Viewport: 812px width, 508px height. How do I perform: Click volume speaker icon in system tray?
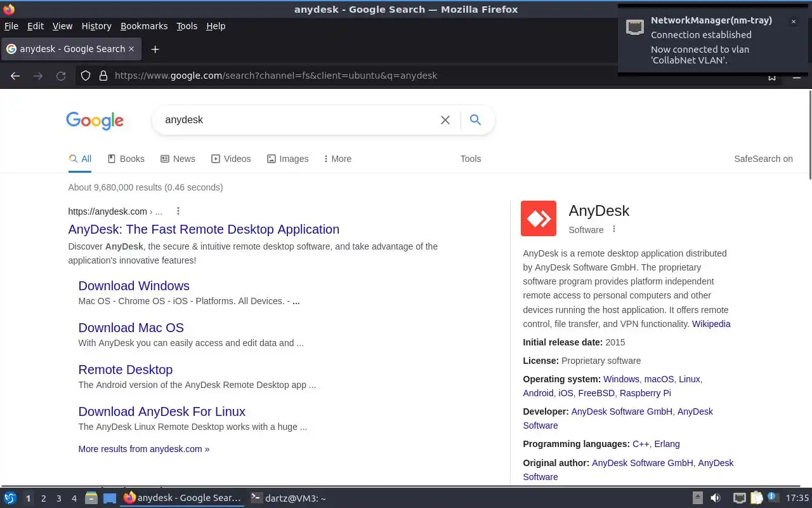[715, 498]
